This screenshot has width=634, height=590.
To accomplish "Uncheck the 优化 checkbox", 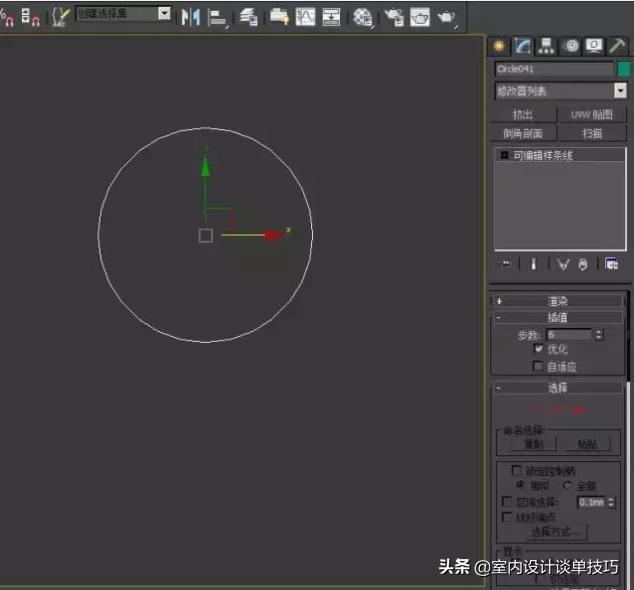I will 538,349.
